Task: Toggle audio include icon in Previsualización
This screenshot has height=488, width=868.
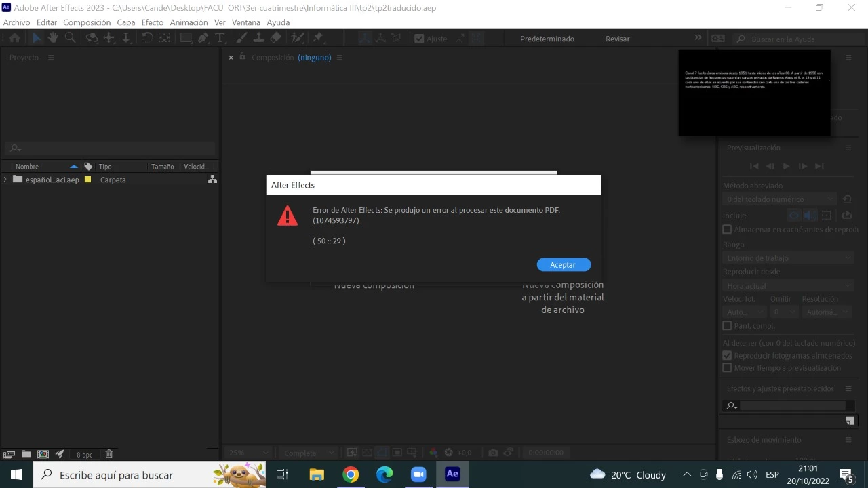Action: click(809, 216)
